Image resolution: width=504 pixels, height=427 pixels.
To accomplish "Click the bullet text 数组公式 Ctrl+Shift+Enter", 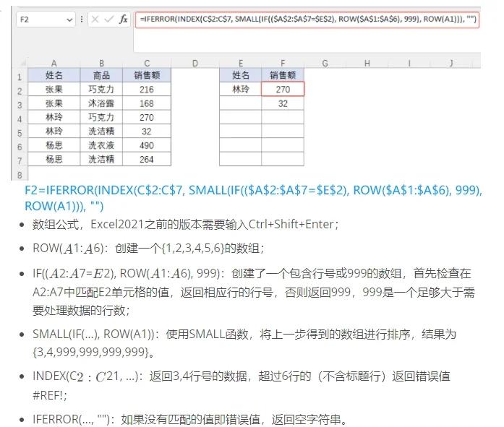I will (x=185, y=224).
